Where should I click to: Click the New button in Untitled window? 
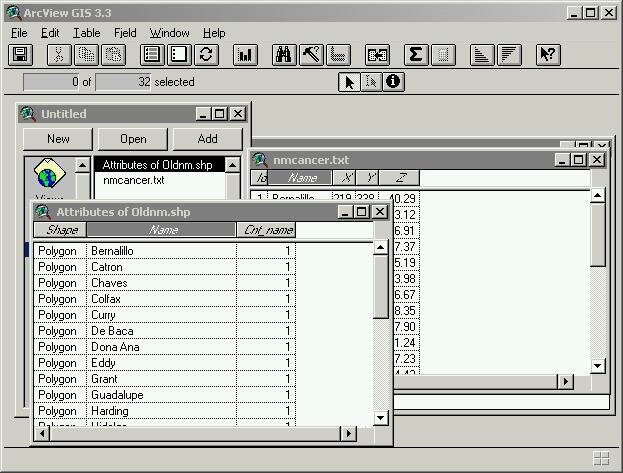(58, 139)
